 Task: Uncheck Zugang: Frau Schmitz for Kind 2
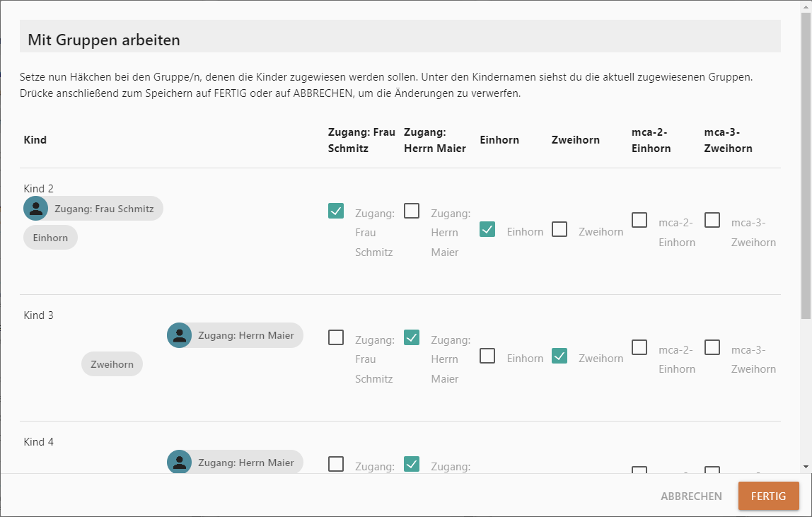(335, 211)
